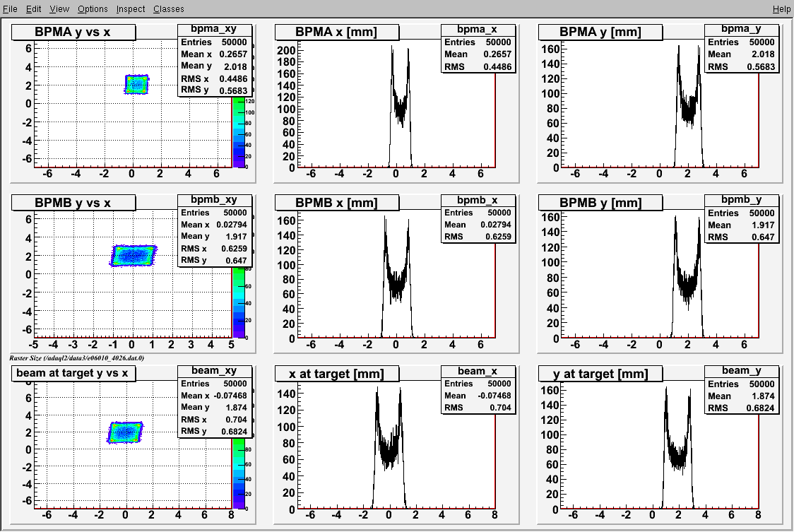Open the Help menu

click(781, 8)
